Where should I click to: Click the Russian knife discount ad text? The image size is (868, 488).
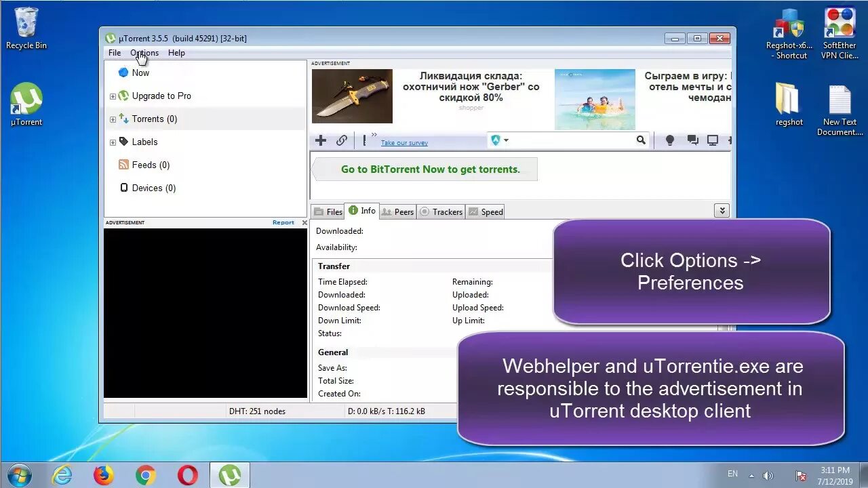[471, 87]
